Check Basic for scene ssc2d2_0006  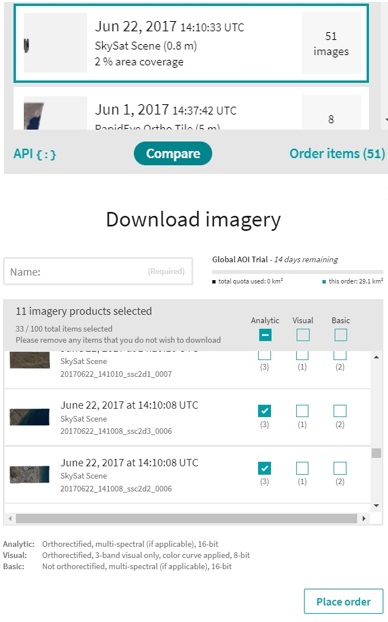tap(340, 468)
